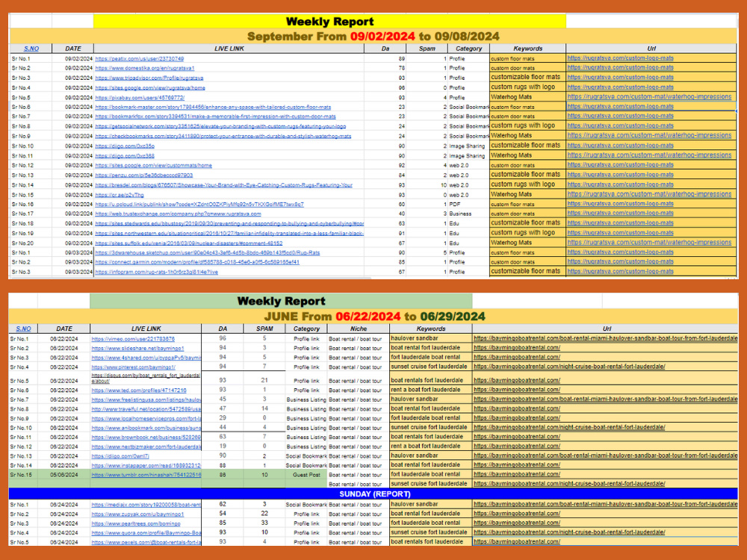The width and height of the screenshot is (747, 560).
Task: Open the tumblr.com hinashah link
Action: 146,475
